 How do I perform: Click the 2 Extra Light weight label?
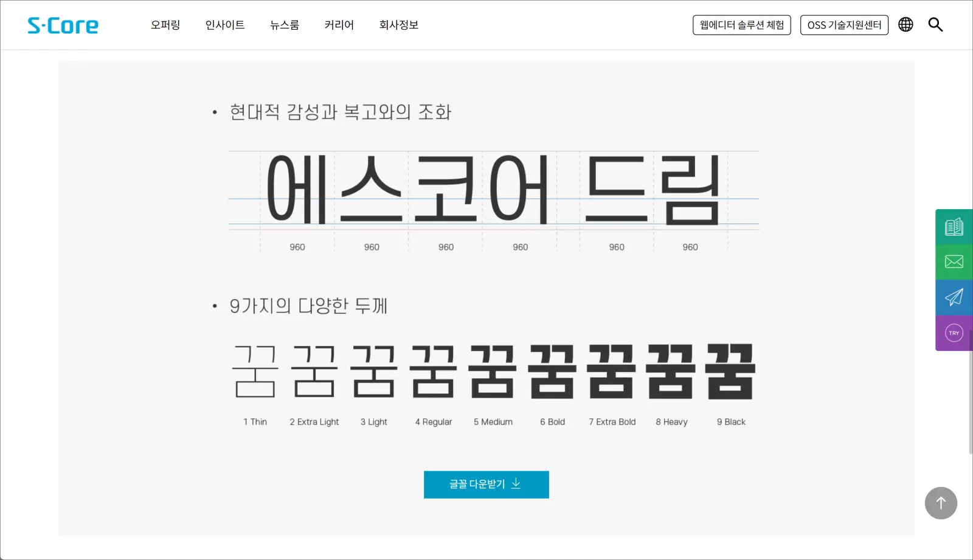click(x=314, y=422)
